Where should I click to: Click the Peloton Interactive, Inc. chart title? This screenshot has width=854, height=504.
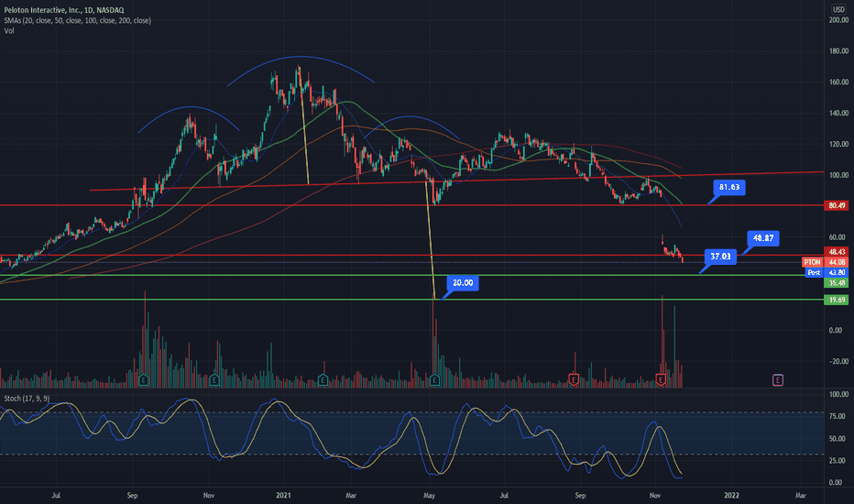[64, 10]
